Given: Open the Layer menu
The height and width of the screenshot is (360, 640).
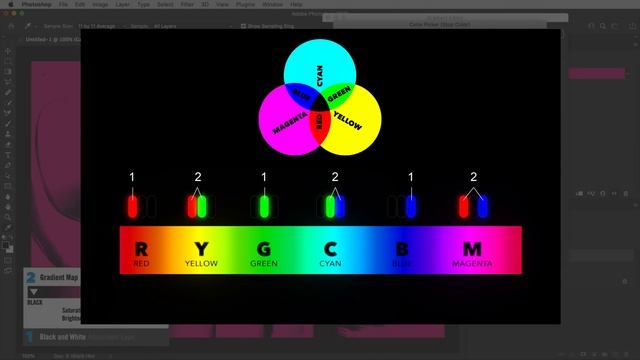Looking at the screenshot, I should [122, 4].
